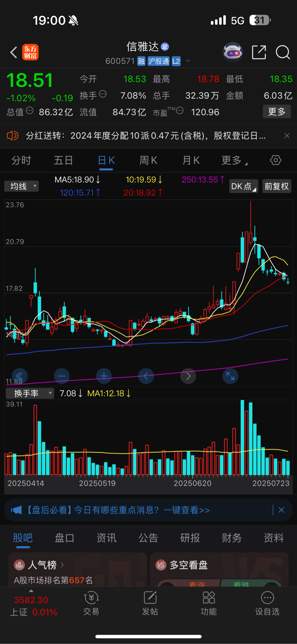Expand the 更多 chart period menu
The width and height of the screenshot is (297, 644).
coord(234,161)
